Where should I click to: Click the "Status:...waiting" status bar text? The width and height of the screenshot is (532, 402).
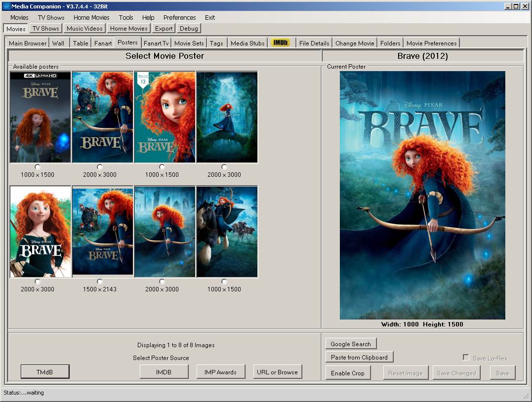tap(24, 393)
